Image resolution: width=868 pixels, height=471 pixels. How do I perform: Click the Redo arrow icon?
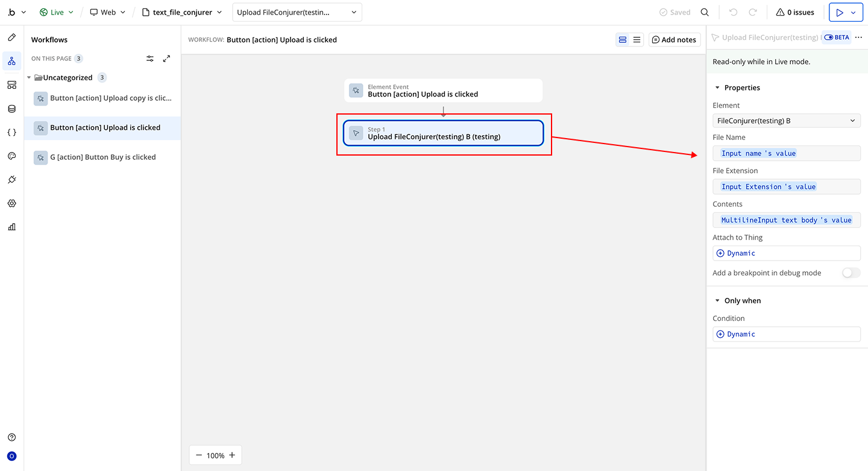pyautogui.click(x=753, y=12)
